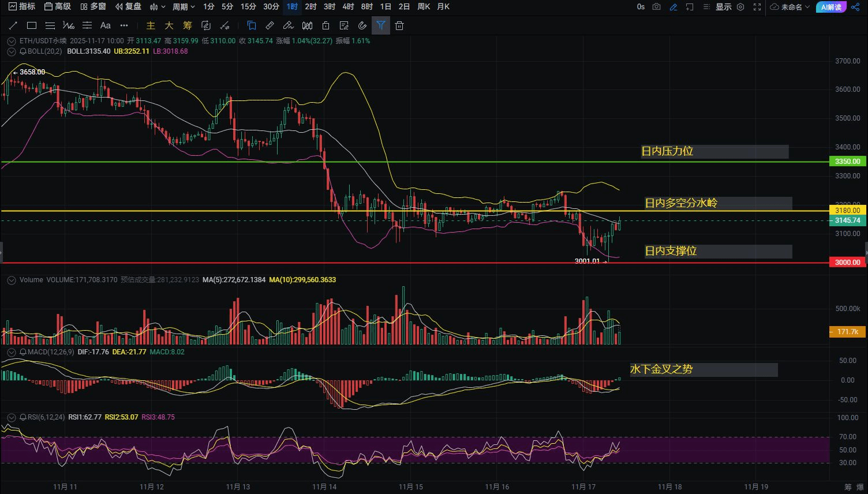Click the magnet snap icon

pos(362,25)
